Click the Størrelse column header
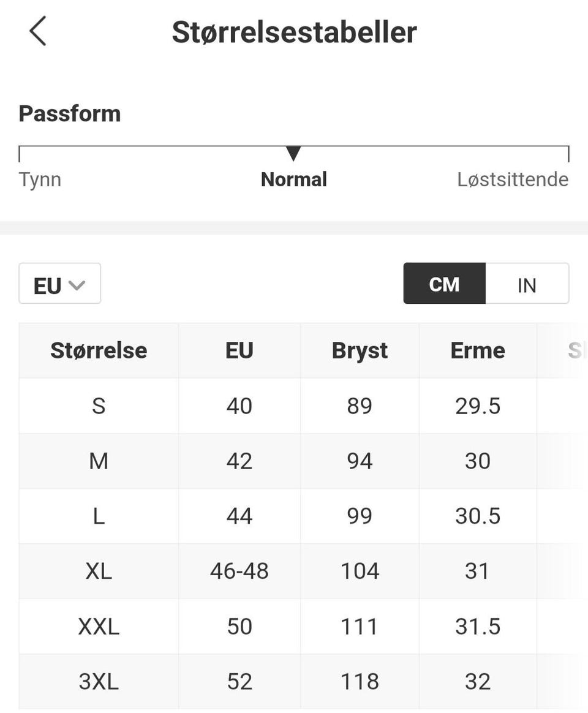 pos(99,350)
